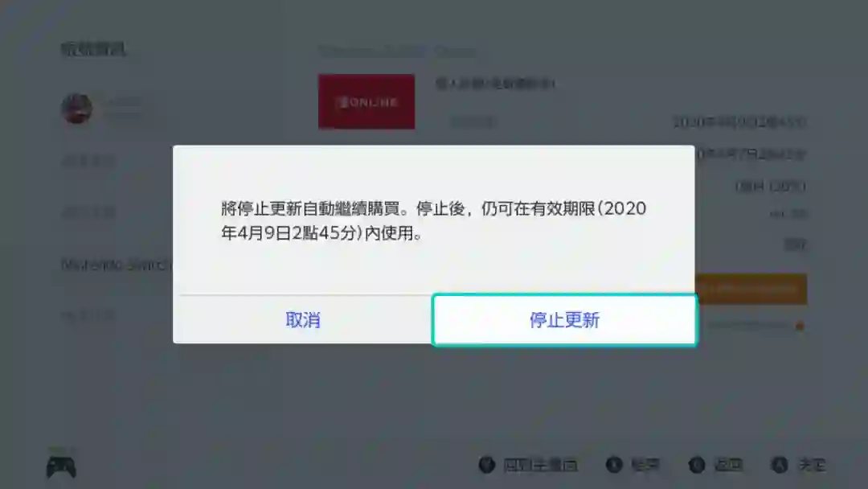Click the X button hint icon
Screen dimensions: 868x489
(x=614, y=465)
